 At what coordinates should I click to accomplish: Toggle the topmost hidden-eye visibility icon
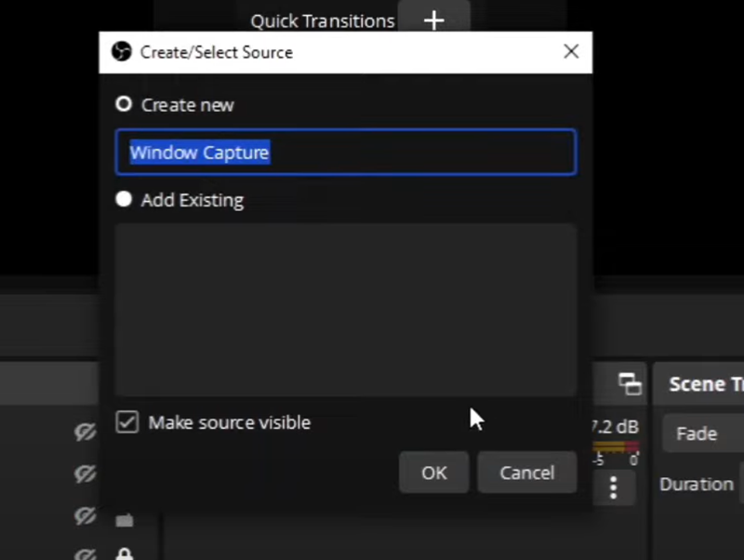86,433
